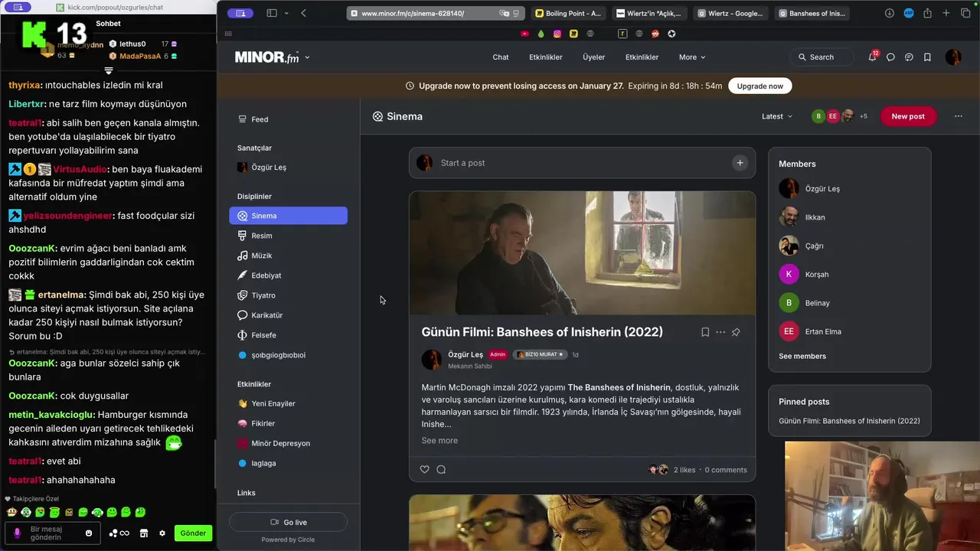Click Upgrade now button in banner
The image size is (980, 551).
tap(759, 86)
